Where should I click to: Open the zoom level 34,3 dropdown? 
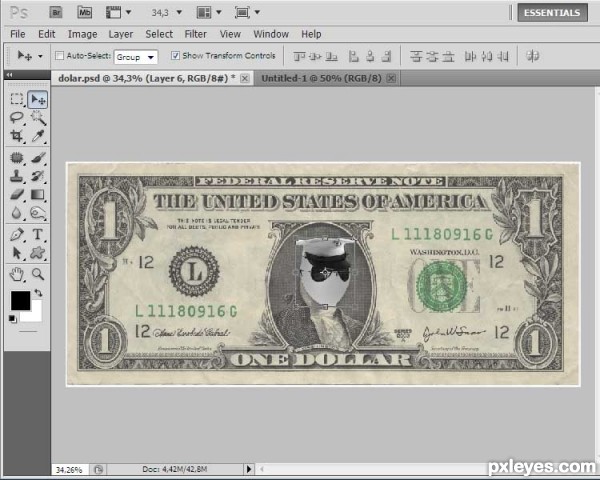point(179,13)
